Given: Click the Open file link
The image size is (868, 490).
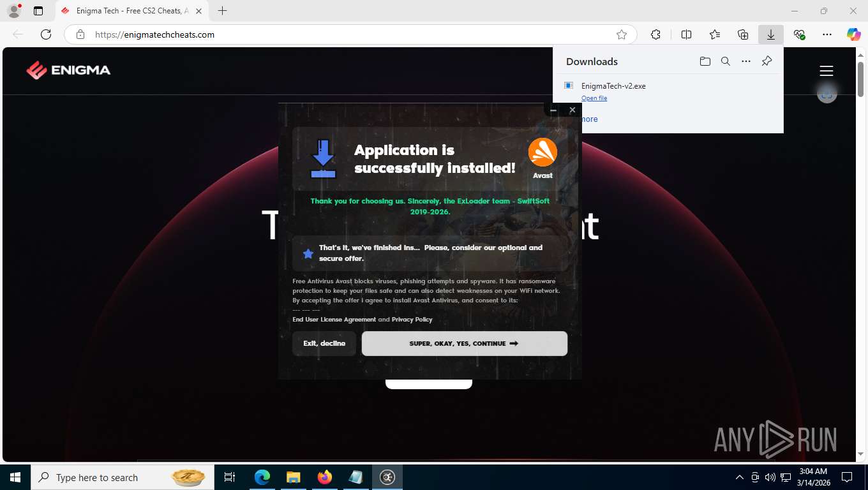Looking at the screenshot, I should point(594,98).
